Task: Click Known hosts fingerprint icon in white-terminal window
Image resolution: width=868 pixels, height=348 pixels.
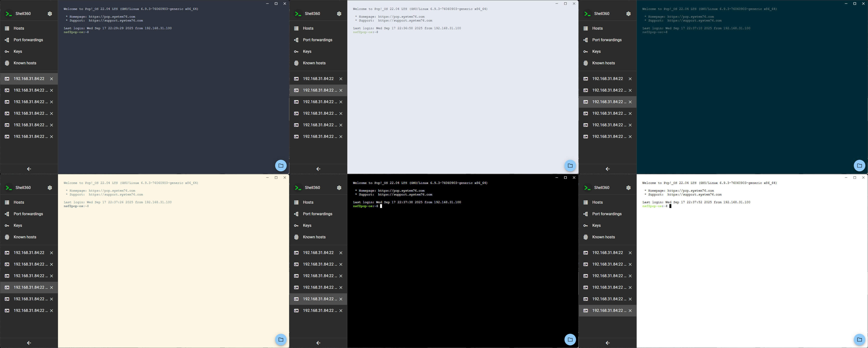Action: pos(586,237)
